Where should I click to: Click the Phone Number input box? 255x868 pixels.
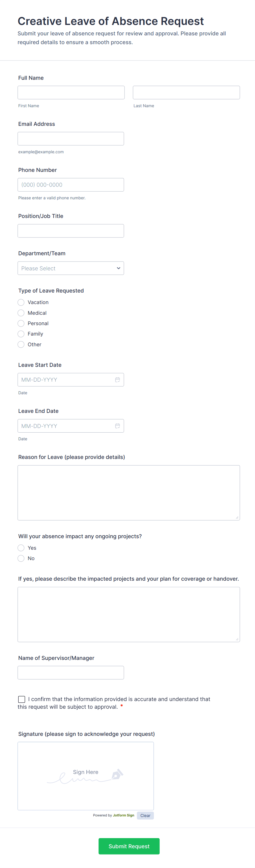pyautogui.click(x=71, y=185)
